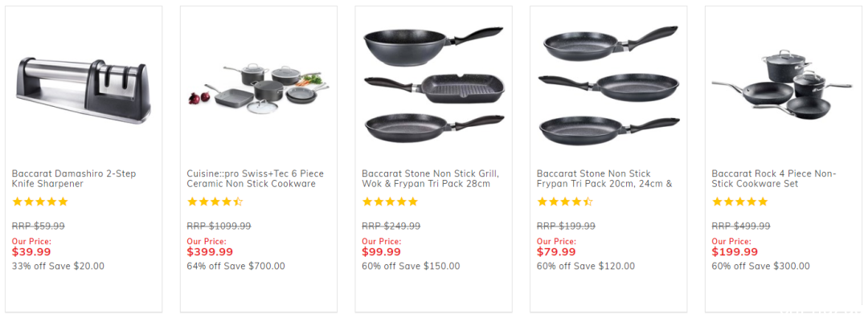Image resolution: width=868 pixels, height=318 pixels.
Task: Click Baccarat Rock 4 Piece Cookware title
Action: pos(774,178)
